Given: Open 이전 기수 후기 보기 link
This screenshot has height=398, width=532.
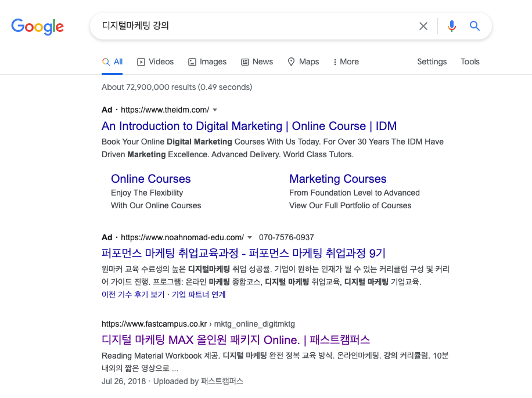Looking at the screenshot, I should 133,295.
